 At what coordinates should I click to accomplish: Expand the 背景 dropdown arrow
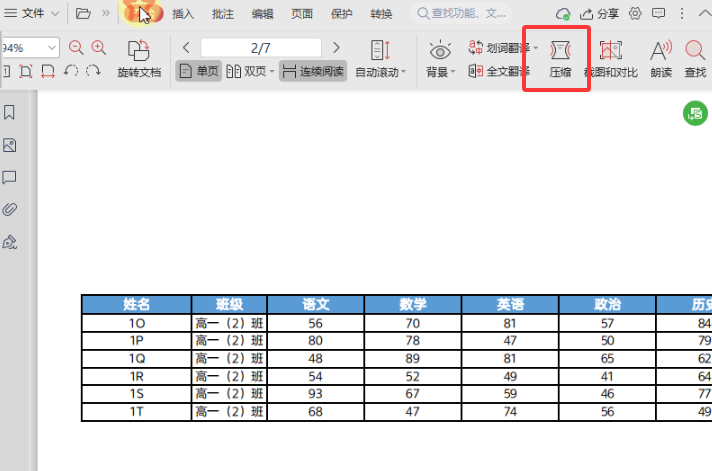pos(453,72)
